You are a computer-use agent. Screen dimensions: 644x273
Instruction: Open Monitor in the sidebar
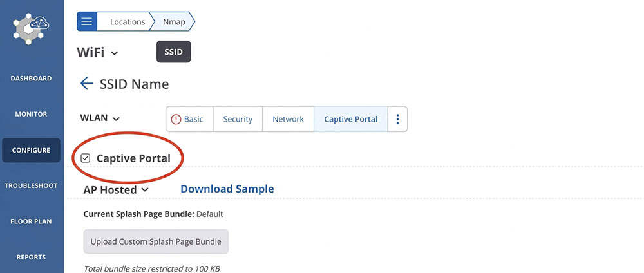tap(31, 114)
